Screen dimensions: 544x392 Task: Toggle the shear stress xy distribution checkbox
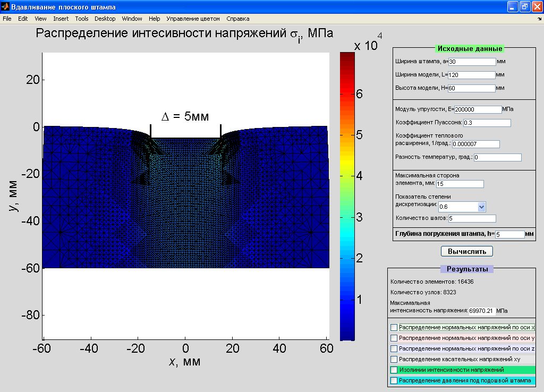point(394,359)
